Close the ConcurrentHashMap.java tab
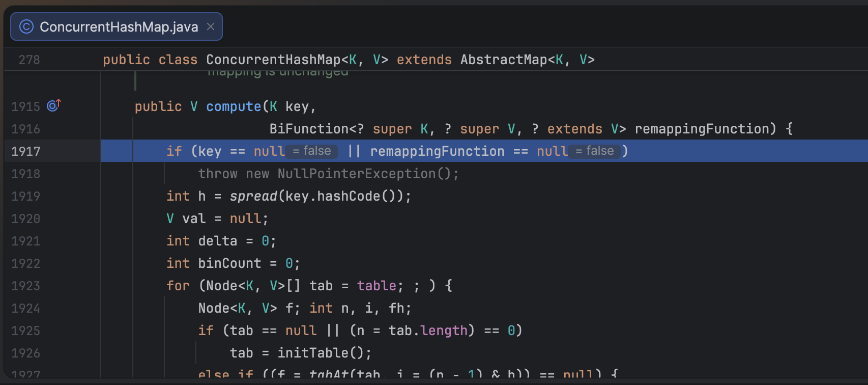Screen dimensions: 868x385 pyautogui.click(x=211, y=27)
